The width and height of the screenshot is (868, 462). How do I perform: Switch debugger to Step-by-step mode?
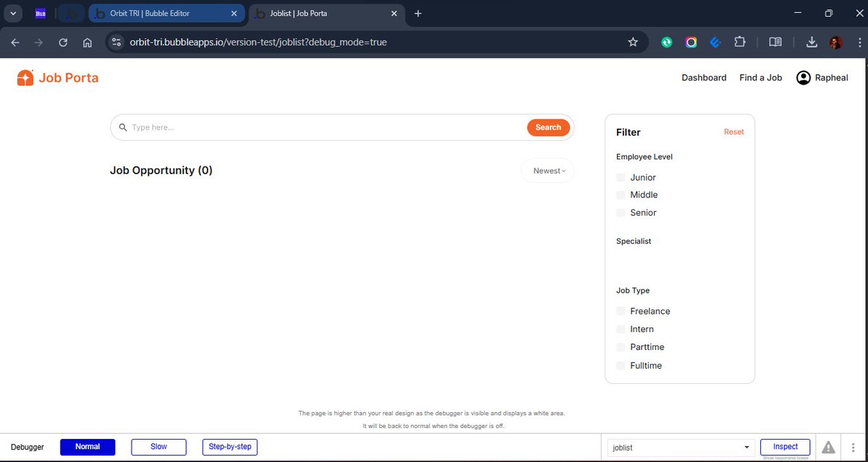coord(229,447)
